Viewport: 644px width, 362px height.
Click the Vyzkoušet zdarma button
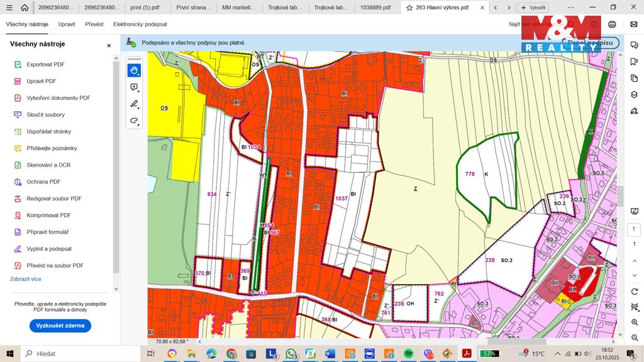pos(60,326)
